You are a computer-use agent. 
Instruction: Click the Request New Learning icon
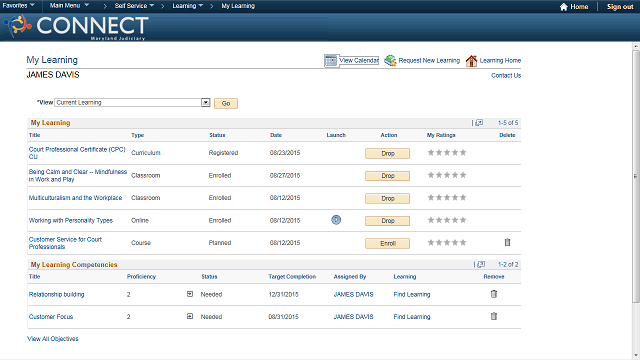(390, 60)
